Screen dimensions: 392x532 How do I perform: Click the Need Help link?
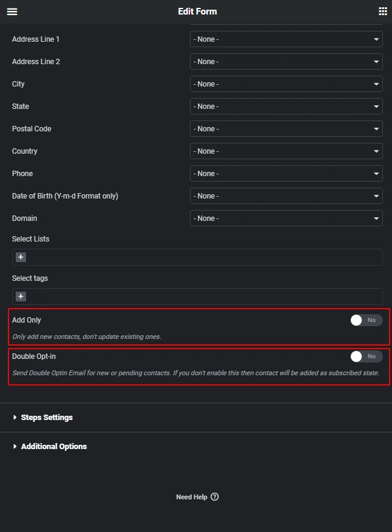tap(192, 497)
